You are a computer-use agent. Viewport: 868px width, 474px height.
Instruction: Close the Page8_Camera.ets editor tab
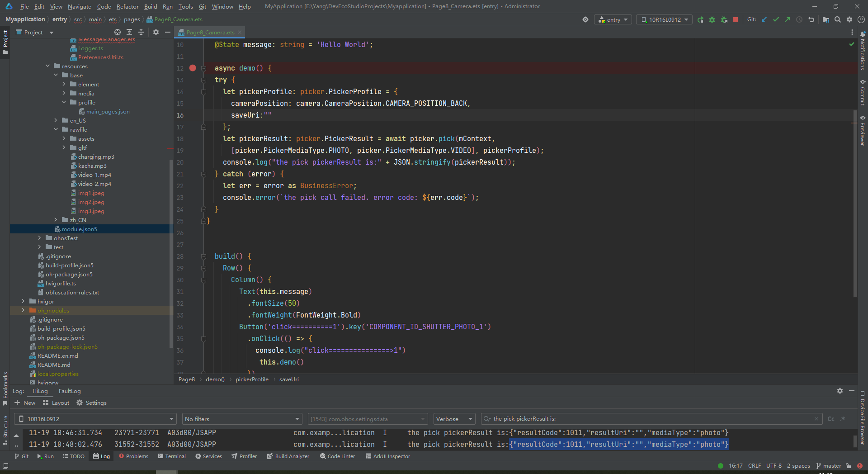240,32
